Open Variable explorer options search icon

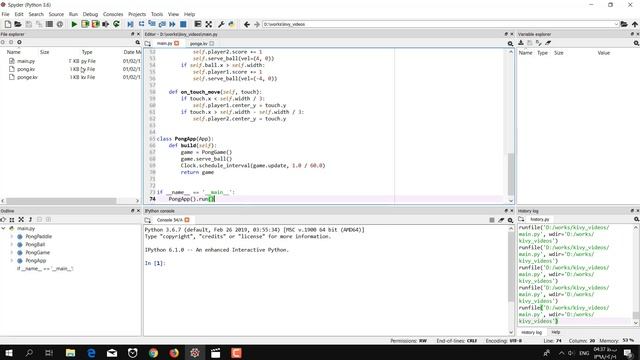[636, 43]
